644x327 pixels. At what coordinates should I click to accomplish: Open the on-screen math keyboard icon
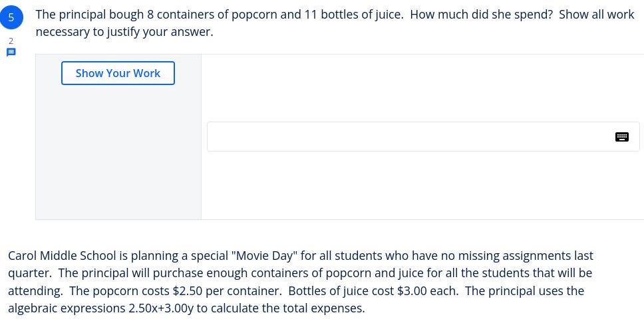pos(622,137)
